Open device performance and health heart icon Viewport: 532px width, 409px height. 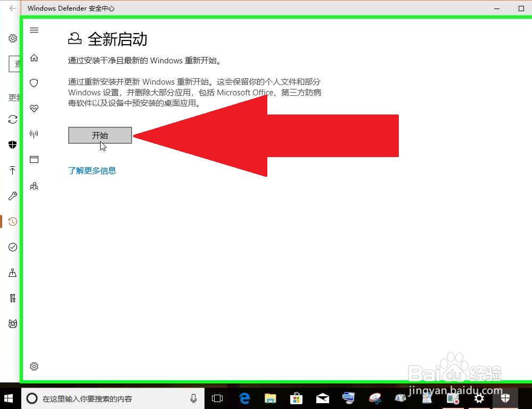[x=34, y=109]
